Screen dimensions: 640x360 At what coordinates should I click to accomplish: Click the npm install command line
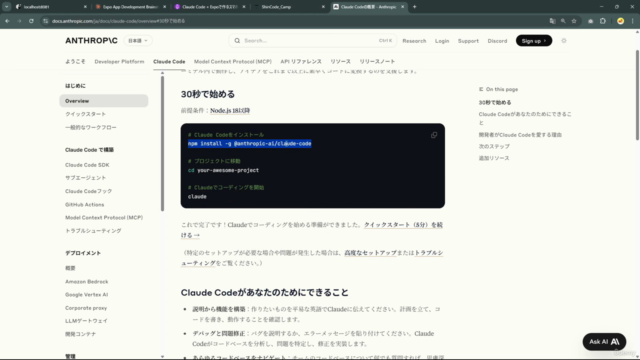coord(249,144)
